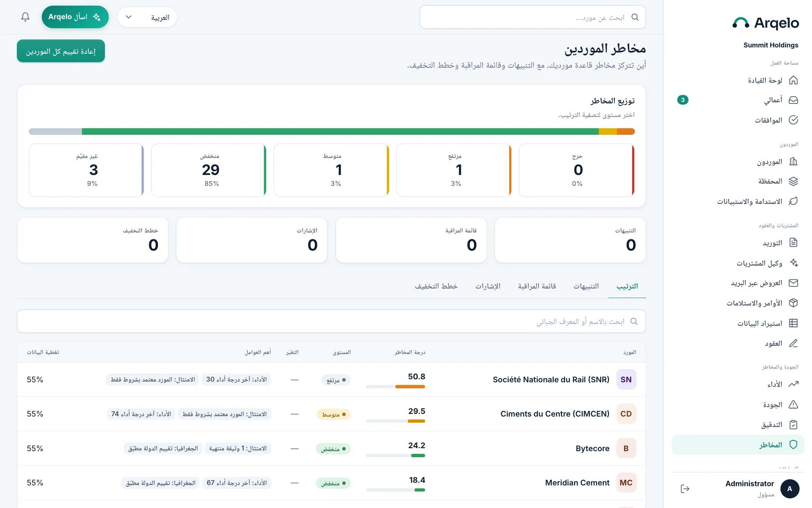Image resolution: width=812 pixels, height=508 pixels.
Task: Open الجودة warning triangle icon
Action: tap(793, 405)
